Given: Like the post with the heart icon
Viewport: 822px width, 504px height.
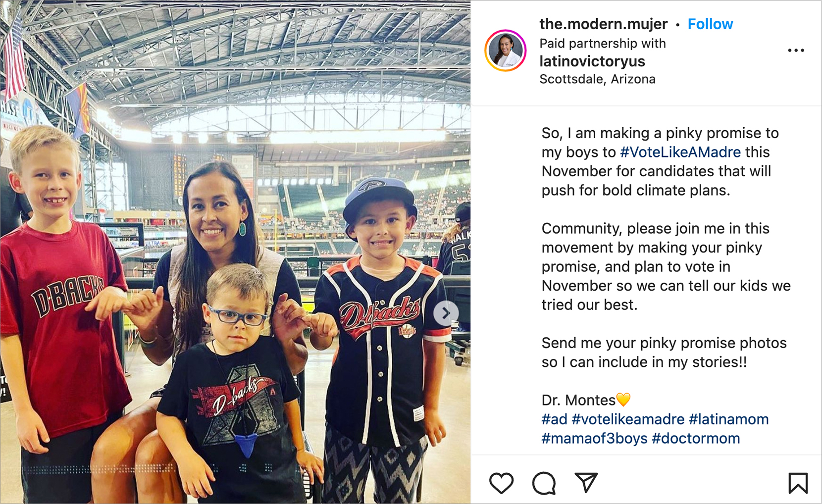Looking at the screenshot, I should pos(501,483).
